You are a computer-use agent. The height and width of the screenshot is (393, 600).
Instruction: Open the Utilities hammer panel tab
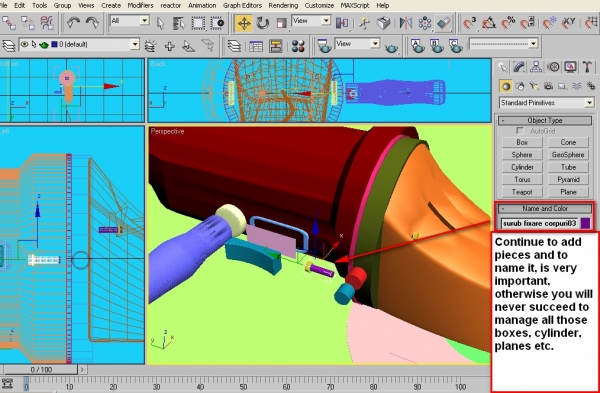587,67
